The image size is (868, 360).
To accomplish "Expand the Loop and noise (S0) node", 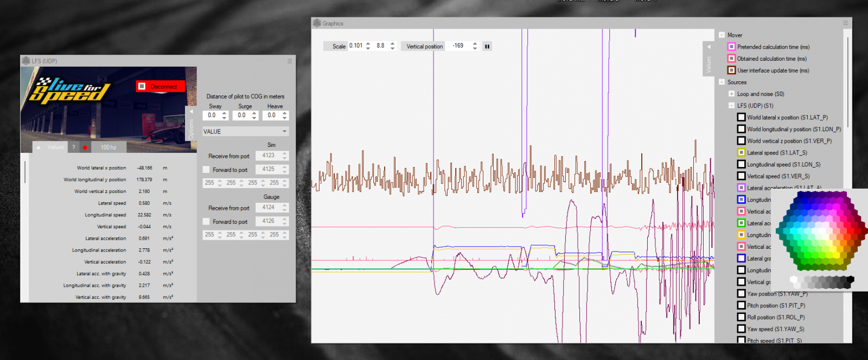I will click(x=731, y=94).
